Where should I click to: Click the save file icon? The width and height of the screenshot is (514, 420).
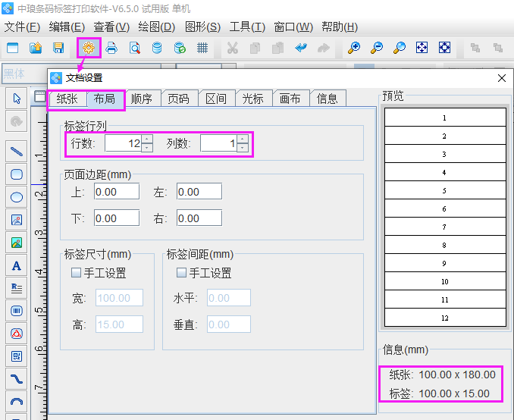click(58, 48)
